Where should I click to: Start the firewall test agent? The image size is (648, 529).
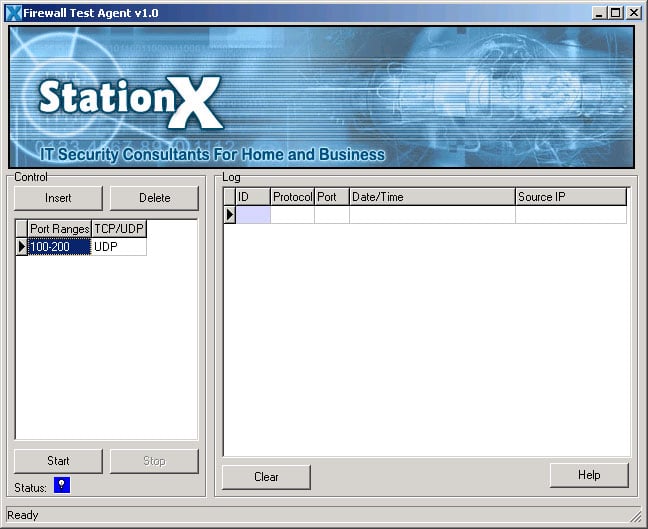click(58, 461)
